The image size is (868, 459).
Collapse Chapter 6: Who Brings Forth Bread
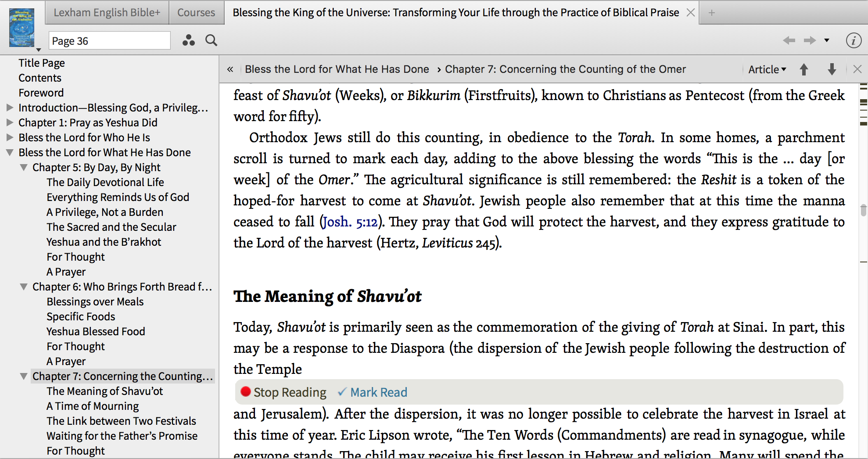pos(24,287)
